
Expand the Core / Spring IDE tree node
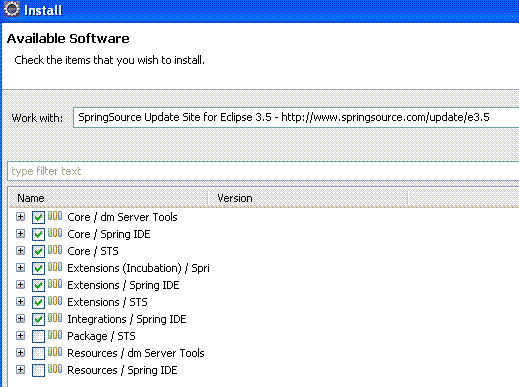pyautogui.click(x=20, y=234)
